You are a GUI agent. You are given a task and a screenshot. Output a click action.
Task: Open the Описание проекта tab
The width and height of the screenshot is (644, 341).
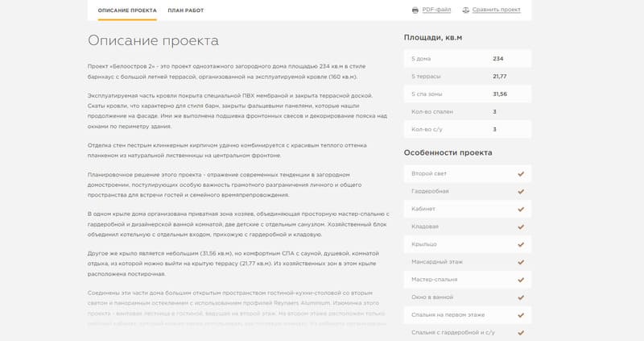(x=127, y=10)
